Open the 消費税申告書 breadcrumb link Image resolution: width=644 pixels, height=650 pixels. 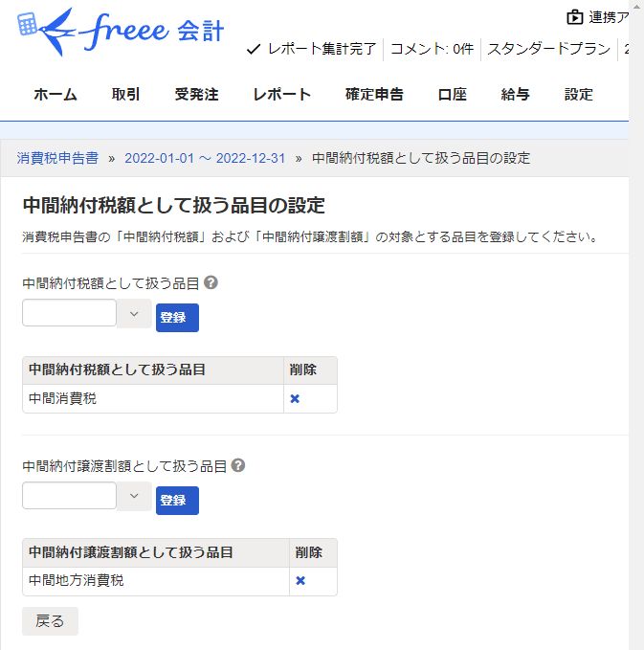tap(57, 158)
